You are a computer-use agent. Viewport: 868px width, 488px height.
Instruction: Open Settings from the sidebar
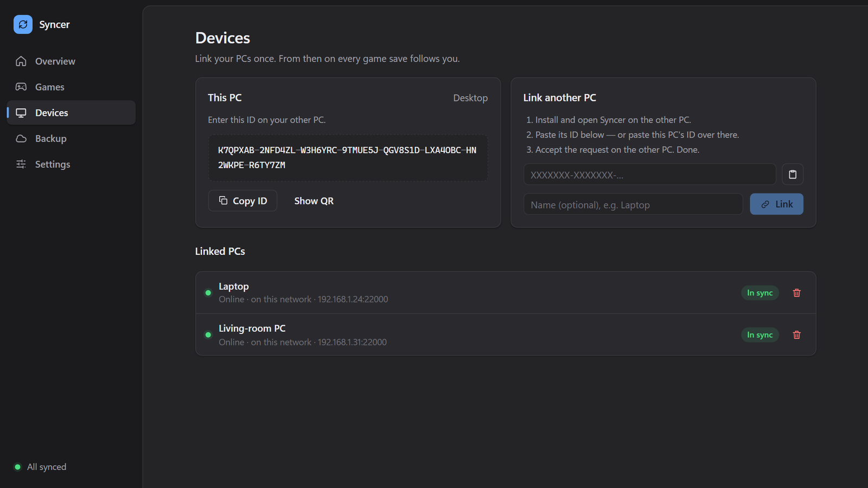coord(71,164)
